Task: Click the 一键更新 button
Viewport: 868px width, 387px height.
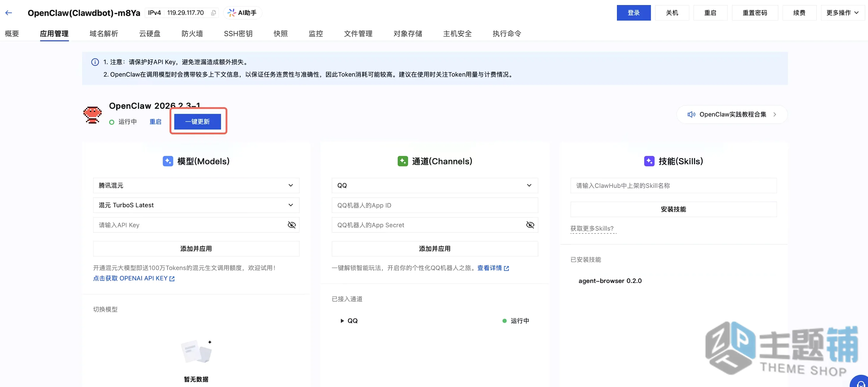Action: [198, 122]
